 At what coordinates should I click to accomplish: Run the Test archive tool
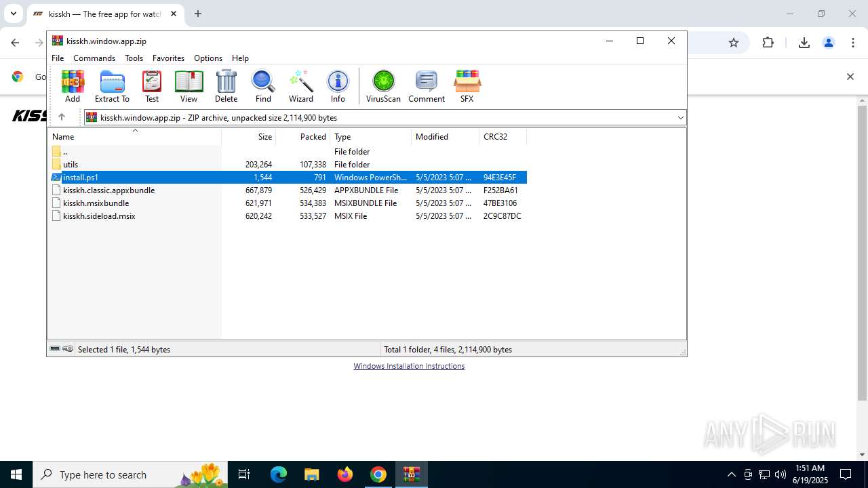coord(152,86)
